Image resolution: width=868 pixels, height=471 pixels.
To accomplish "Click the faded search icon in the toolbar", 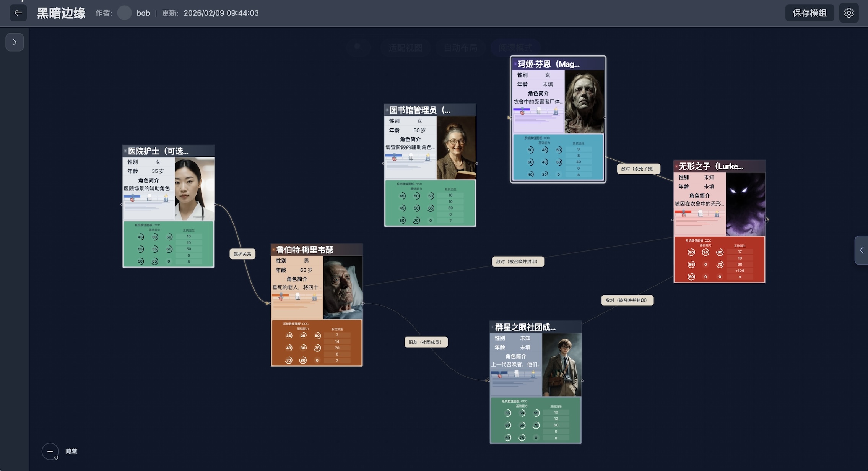I will coord(358,47).
